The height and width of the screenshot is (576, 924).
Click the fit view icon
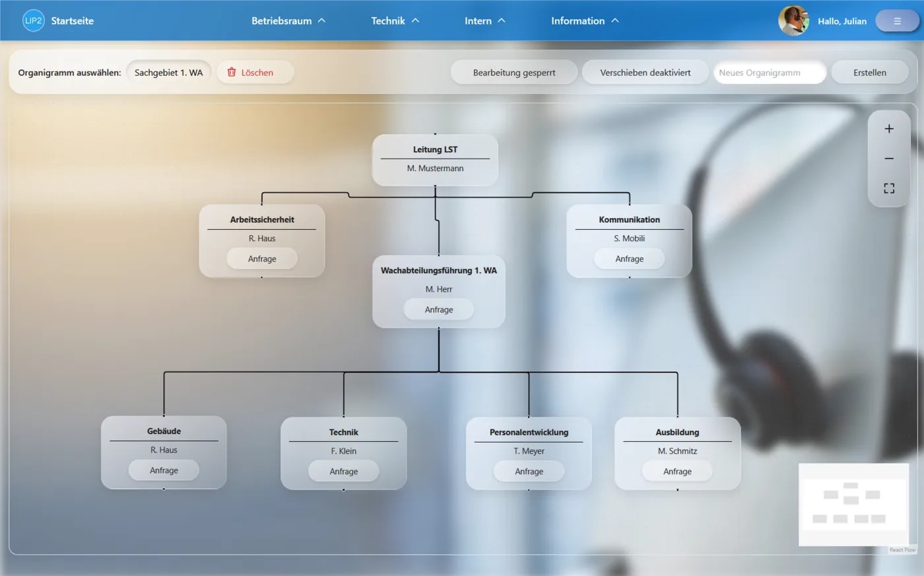point(889,188)
